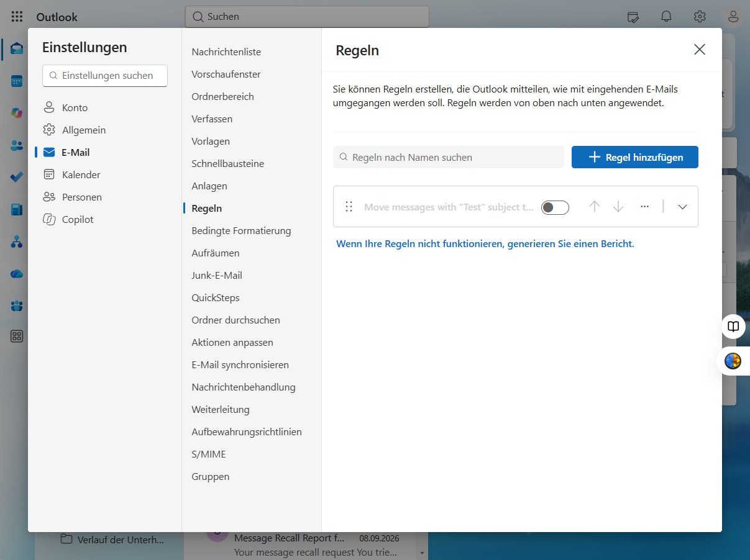The height and width of the screenshot is (560, 750).
Task: Open the app launcher grid beside Outlook
Action: (x=17, y=17)
